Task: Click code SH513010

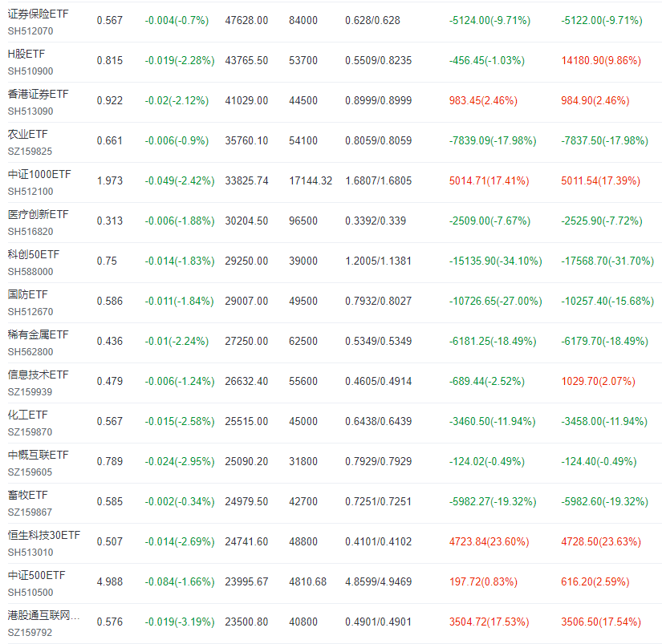Action: (x=30, y=553)
